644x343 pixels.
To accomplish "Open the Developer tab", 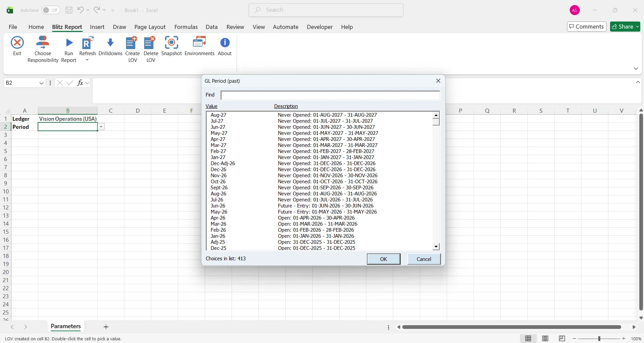I will pyautogui.click(x=320, y=27).
